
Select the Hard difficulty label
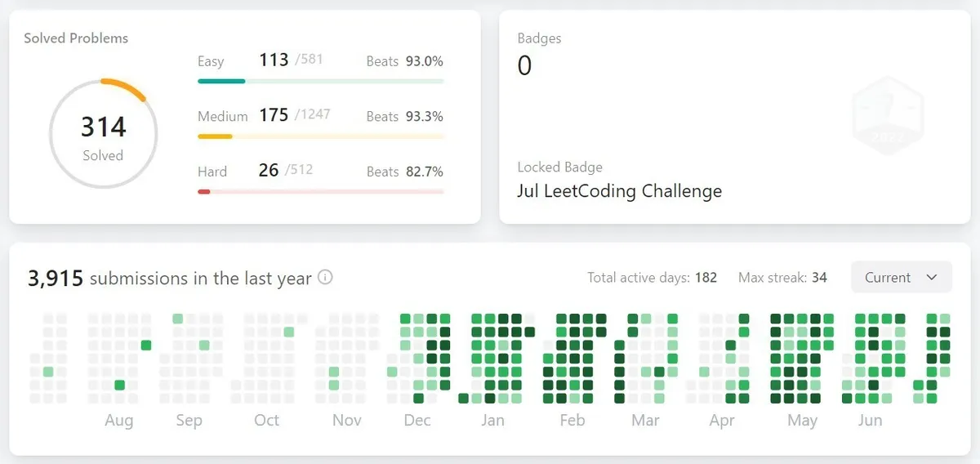click(x=212, y=172)
